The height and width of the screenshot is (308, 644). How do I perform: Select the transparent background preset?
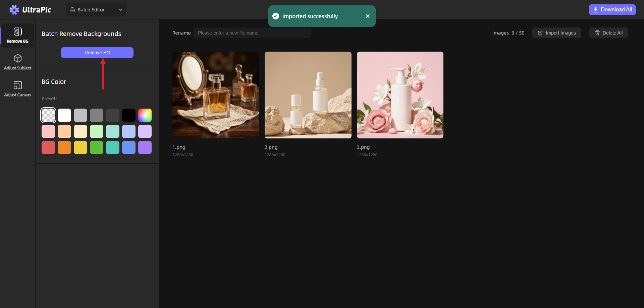coord(48,115)
